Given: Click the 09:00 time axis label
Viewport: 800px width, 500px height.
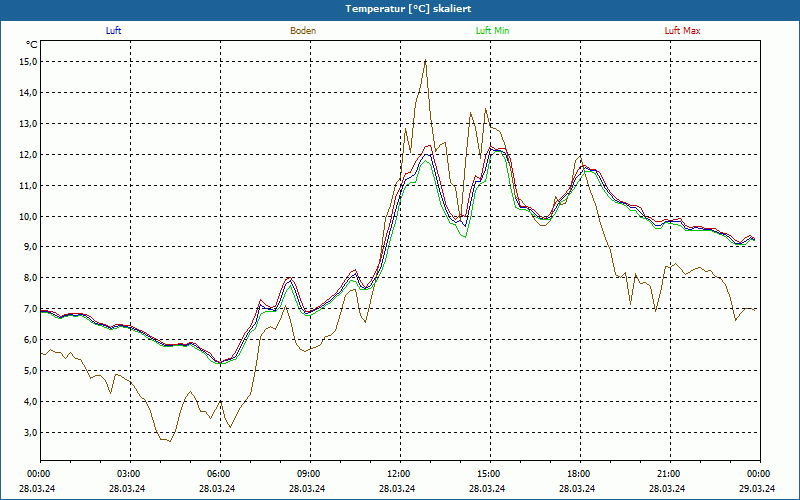Looking at the screenshot, I should point(308,474).
